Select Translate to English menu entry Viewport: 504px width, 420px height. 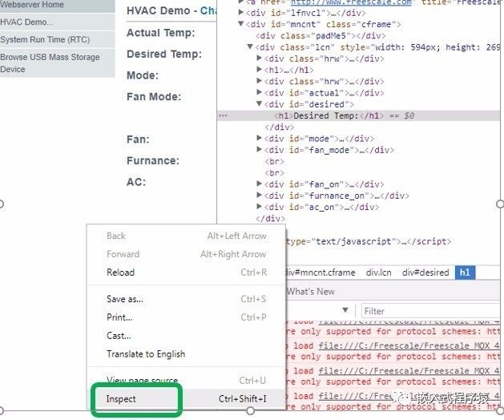coord(187,354)
